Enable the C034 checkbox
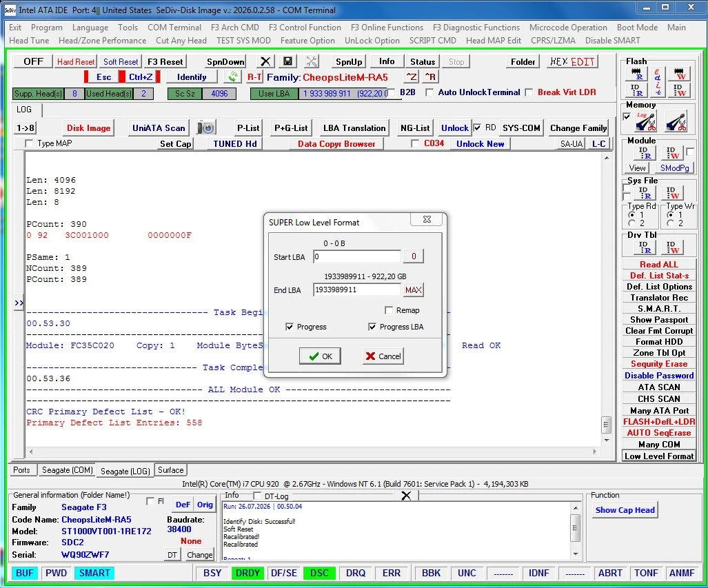 pyautogui.click(x=415, y=143)
